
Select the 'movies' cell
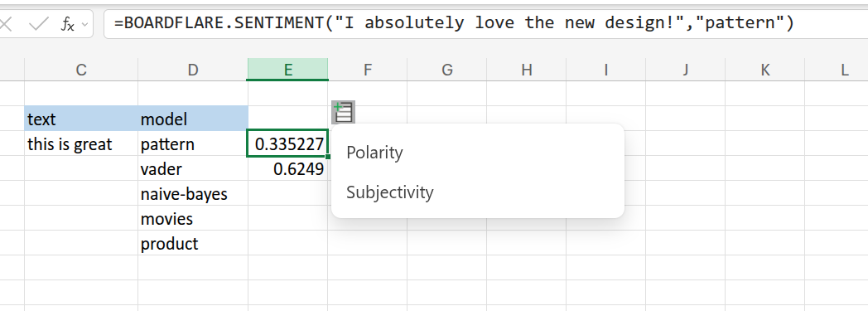tap(193, 218)
